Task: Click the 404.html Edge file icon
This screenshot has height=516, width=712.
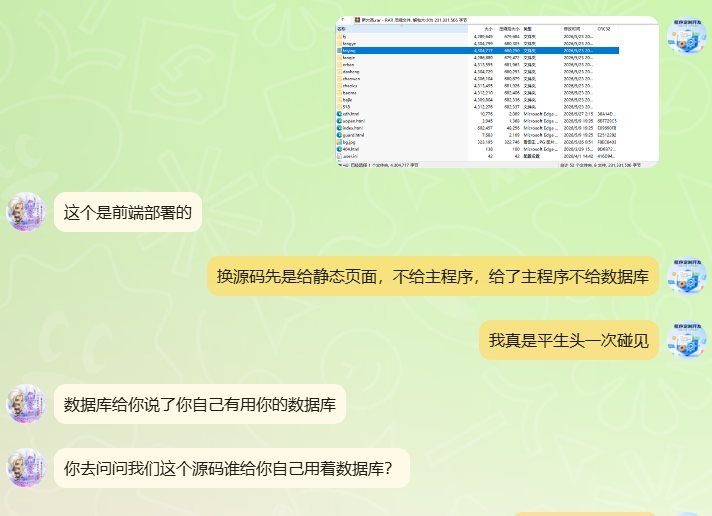Action: pos(339,149)
